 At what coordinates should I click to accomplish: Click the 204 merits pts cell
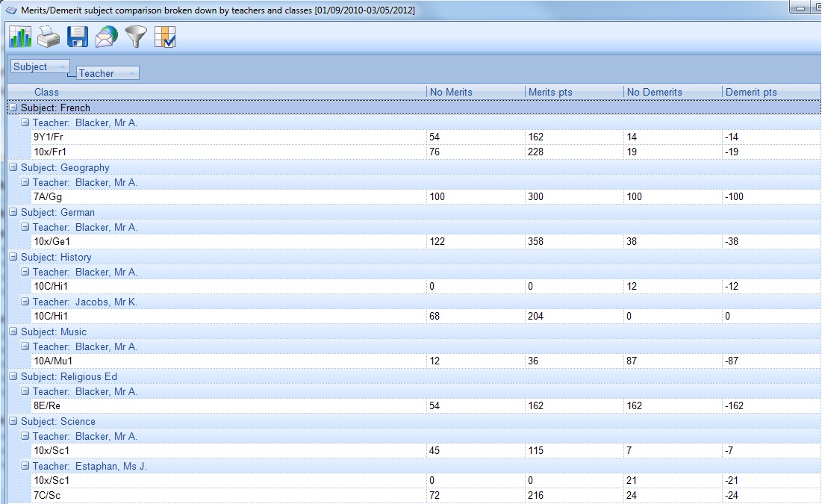coord(574,316)
